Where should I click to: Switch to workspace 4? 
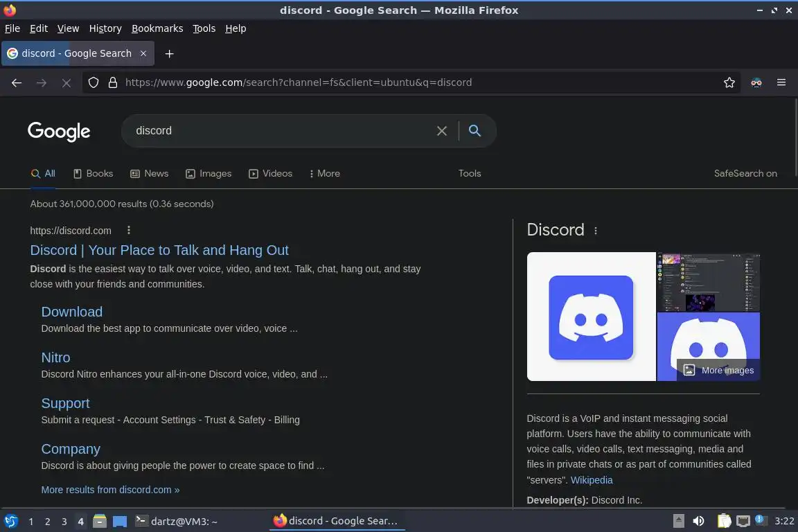pos(80,522)
